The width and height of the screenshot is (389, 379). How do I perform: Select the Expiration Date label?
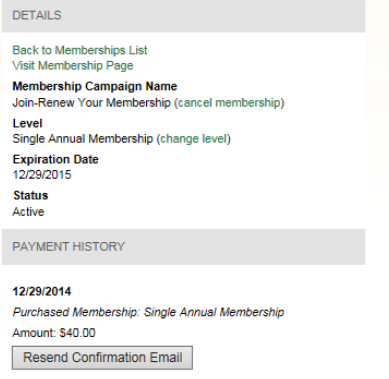tap(55, 159)
